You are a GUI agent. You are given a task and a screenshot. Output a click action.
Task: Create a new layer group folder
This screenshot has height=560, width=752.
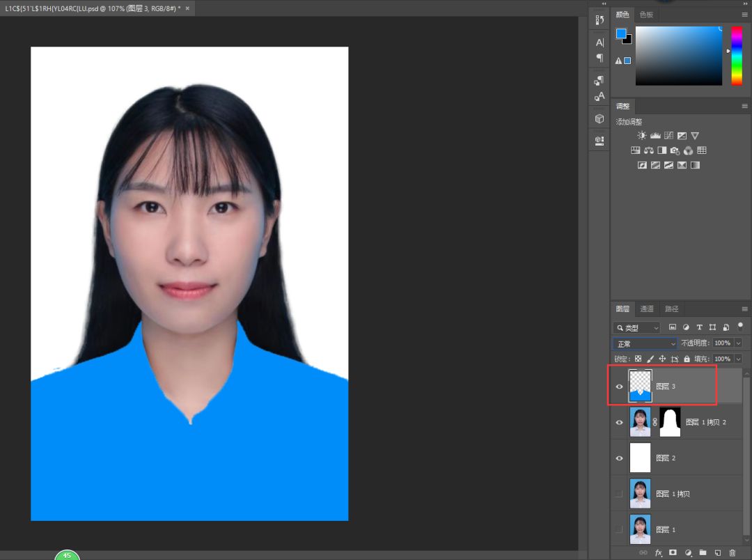[x=703, y=552]
